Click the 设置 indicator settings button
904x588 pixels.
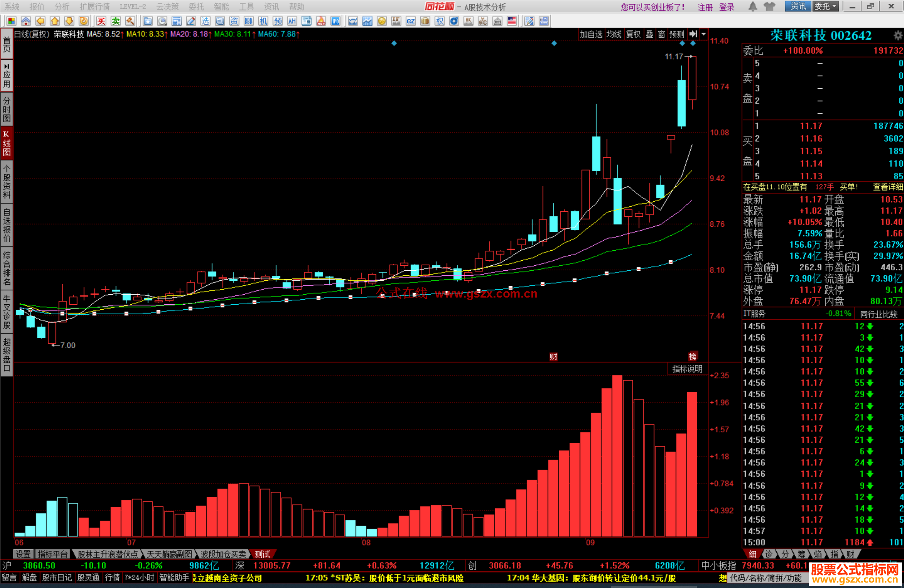(x=23, y=554)
